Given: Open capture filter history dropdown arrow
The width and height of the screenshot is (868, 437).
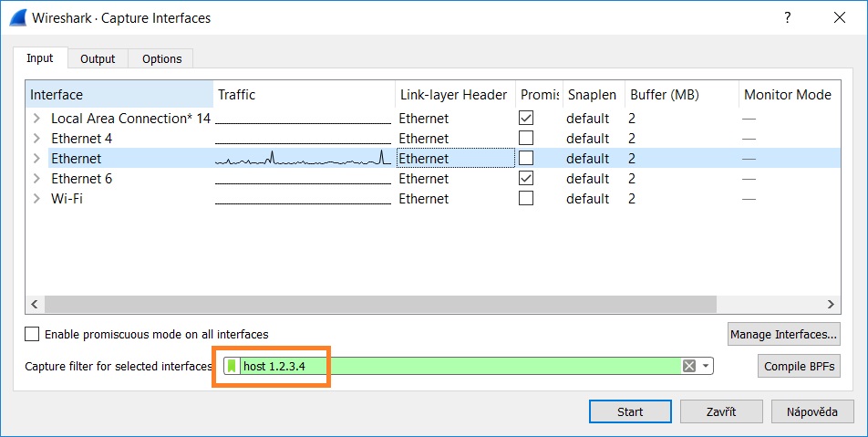Looking at the screenshot, I should [705, 366].
